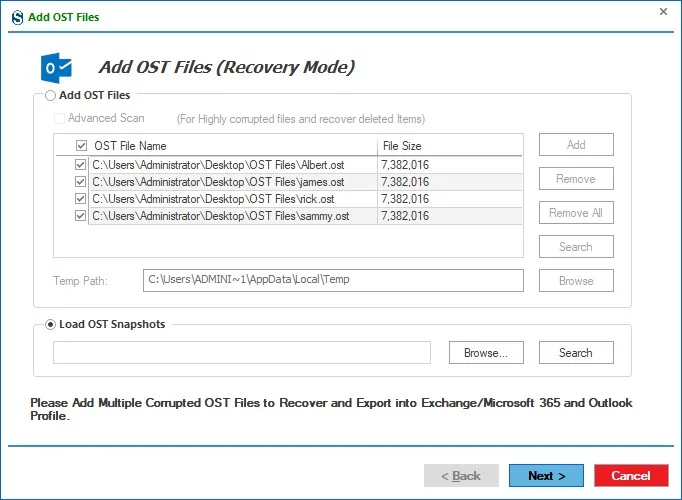Viewport: 682px width, 500px height.
Task: Click the note about highly corrupted files
Action: click(x=301, y=119)
